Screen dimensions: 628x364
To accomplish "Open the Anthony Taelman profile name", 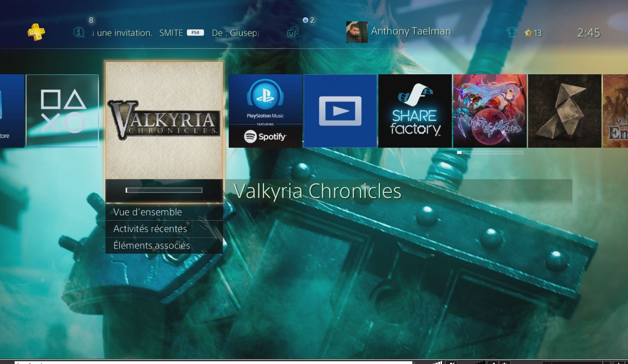I will click(411, 31).
